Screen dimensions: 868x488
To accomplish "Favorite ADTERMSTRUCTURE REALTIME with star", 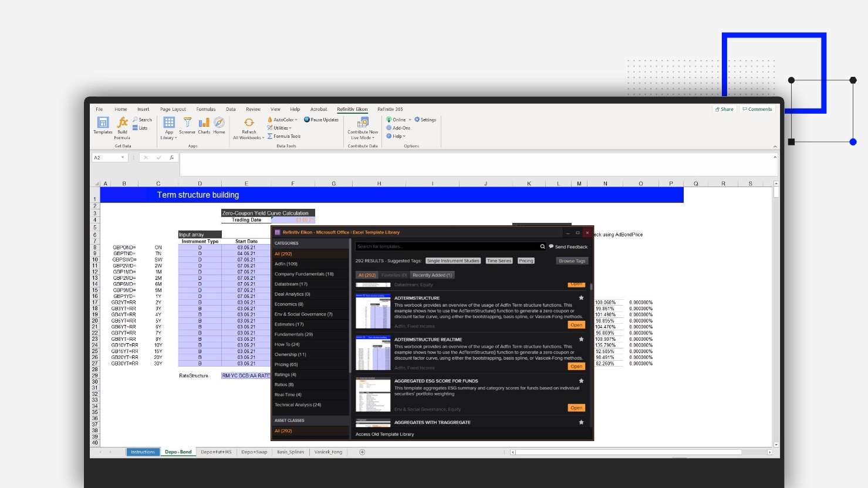I will point(582,339).
